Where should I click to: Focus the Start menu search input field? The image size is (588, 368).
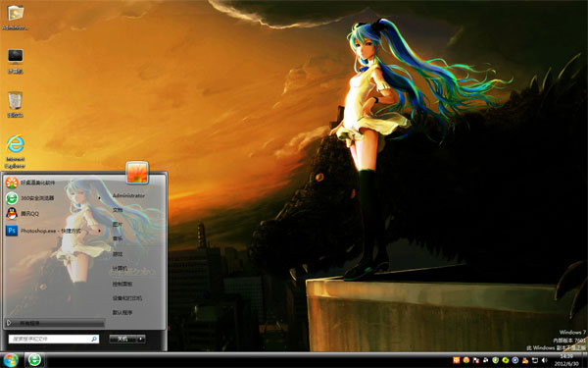pyautogui.click(x=54, y=340)
